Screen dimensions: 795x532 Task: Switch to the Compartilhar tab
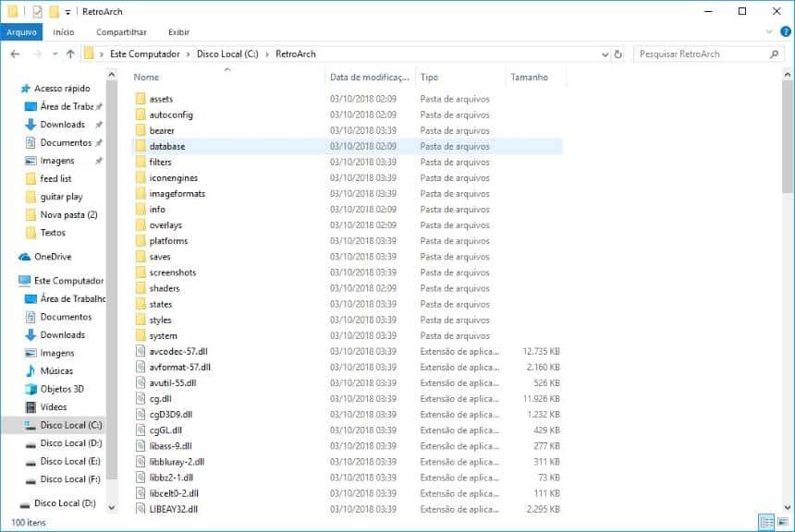(x=121, y=32)
